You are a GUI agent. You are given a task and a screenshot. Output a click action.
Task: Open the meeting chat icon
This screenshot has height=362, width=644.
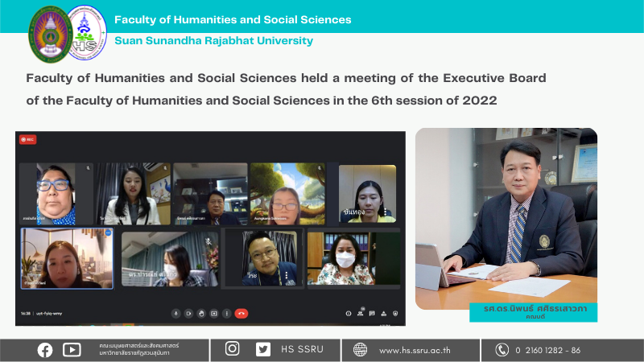point(372,313)
